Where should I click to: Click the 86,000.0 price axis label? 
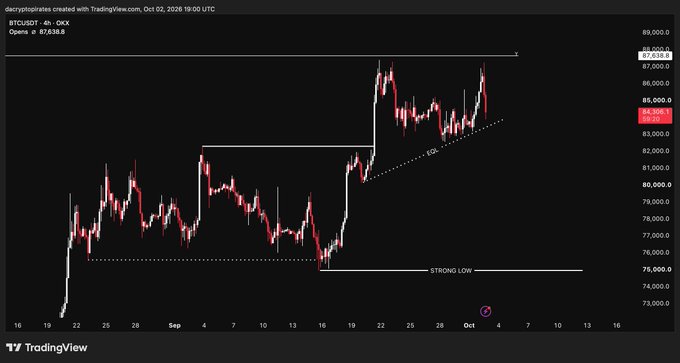(x=655, y=83)
